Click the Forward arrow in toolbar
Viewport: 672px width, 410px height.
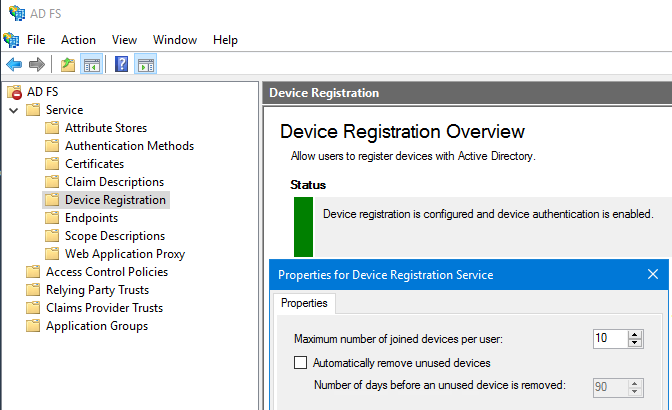(x=37, y=65)
